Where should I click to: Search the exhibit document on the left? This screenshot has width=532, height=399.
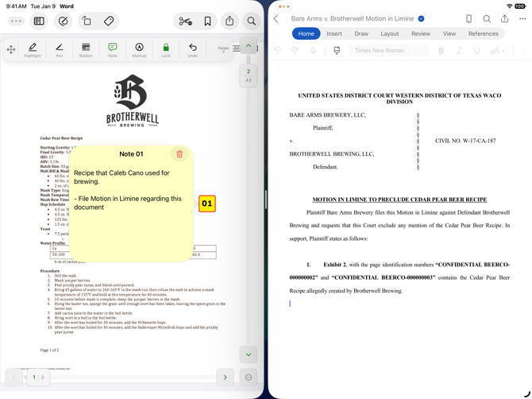point(252,21)
